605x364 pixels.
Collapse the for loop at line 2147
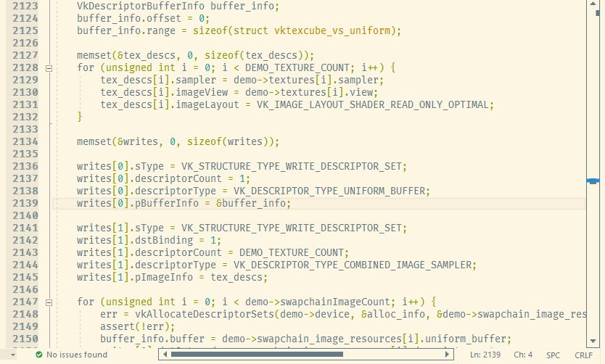click(x=49, y=302)
